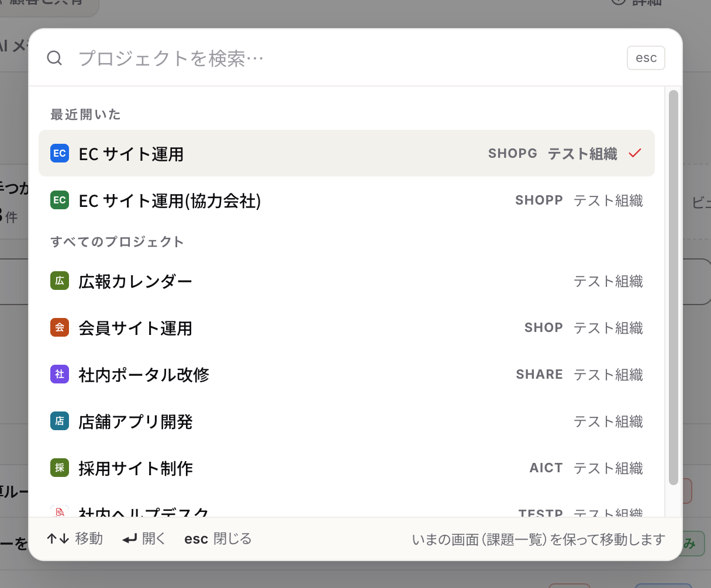This screenshot has width=711, height=588.
Task: Select the blue EC icon for ECサイト運用
Action: pyautogui.click(x=60, y=153)
